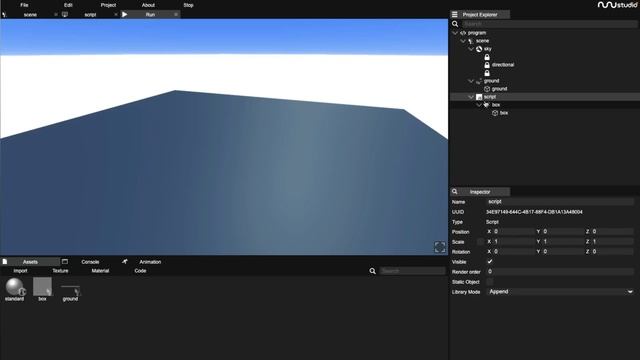Click the play icon on Run tab
The height and width of the screenshot is (360, 640).
pos(124,14)
